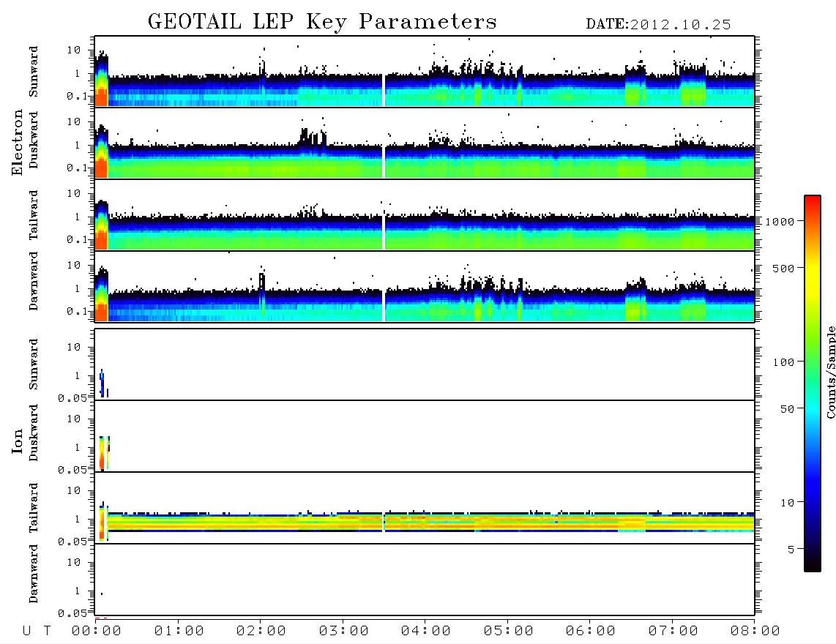Click the Ion Duskward panel label

(34, 433)
